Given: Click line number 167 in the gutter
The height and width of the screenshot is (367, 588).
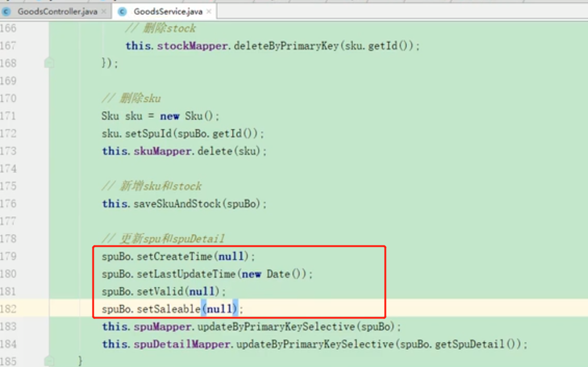Looking at the screenshot, I should [8, 46].
